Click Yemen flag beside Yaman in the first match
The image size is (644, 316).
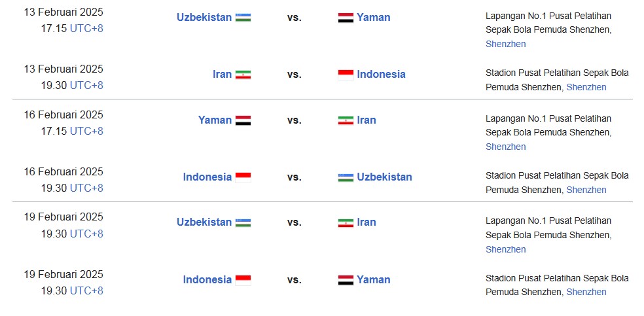(x=346, y=18)
